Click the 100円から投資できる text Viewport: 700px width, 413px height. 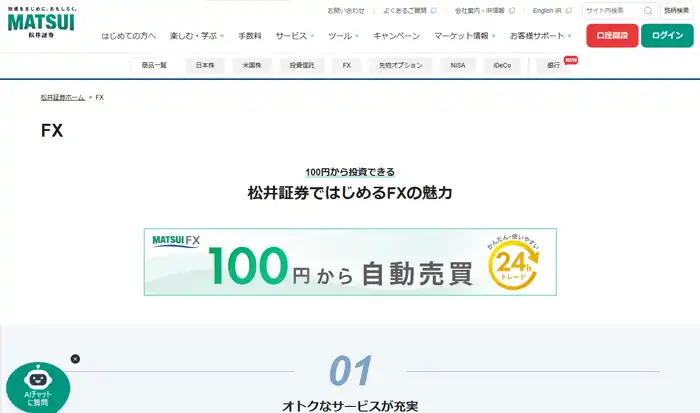click(350, 172)
